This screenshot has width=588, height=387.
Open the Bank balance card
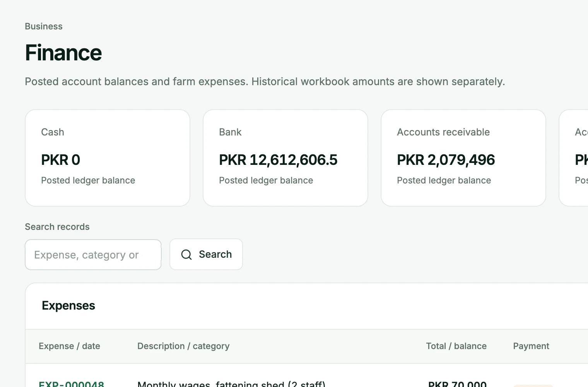pos(285,158)
